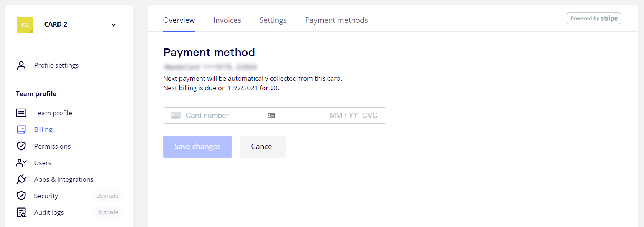The width and height of the screenshot is (644, 227).
Task: Click the Team profile card icon
Action: tap(21, 113)
